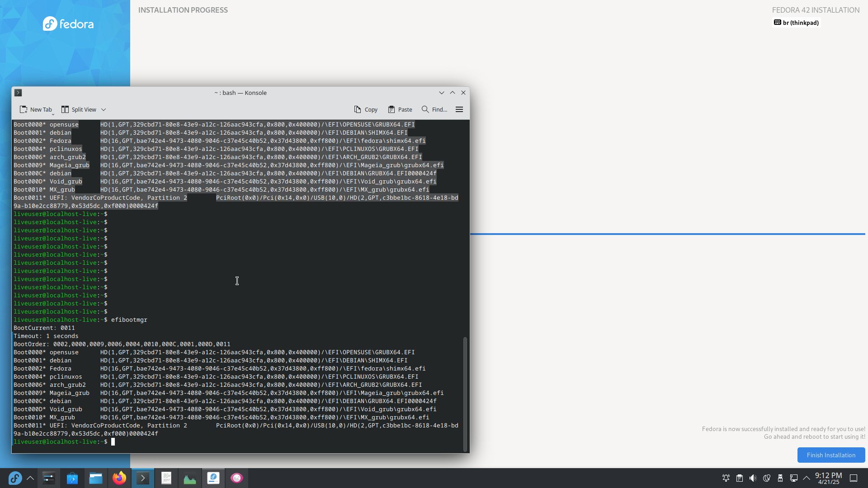
Task: Click the lower 'Boot0006* arch_grub2' entry
Action: pyautogui.click(x=218, y=385)
